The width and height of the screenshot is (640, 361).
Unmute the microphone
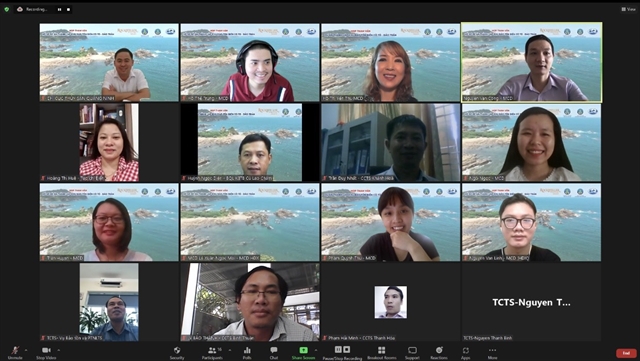pyautogui.click(x=15, y=353)
